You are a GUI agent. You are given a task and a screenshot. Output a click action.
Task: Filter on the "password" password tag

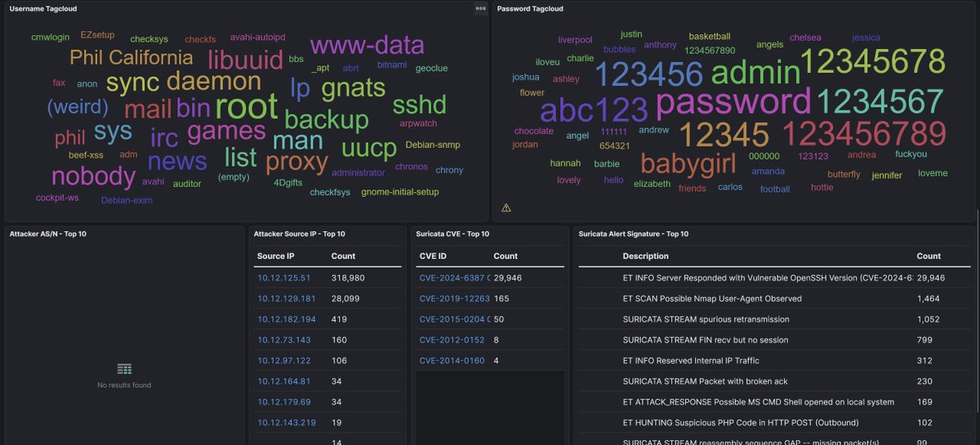pos(733,102)
